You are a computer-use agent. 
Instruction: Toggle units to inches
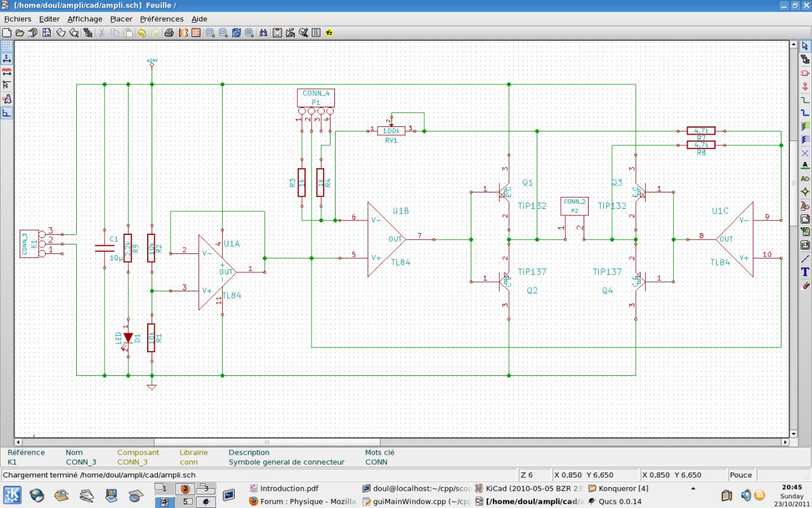(x=6, y=59)
